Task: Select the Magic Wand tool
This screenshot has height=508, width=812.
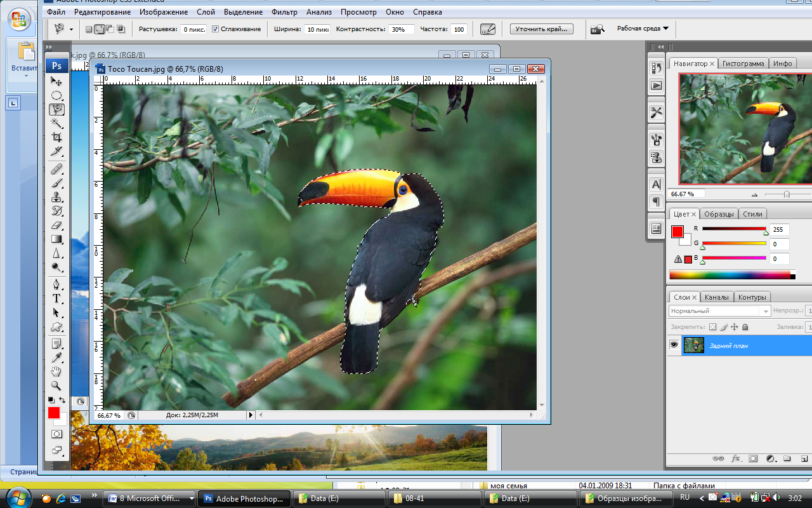Action: point(56,123)
